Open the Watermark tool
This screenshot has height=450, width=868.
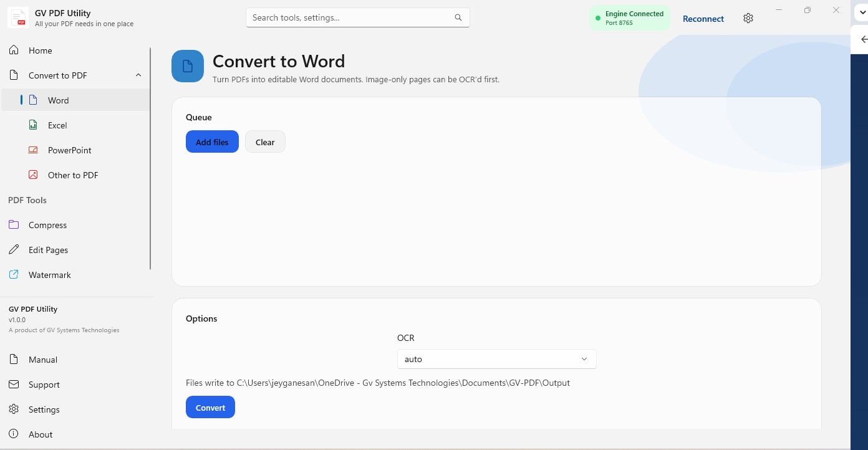click(75, 274)
